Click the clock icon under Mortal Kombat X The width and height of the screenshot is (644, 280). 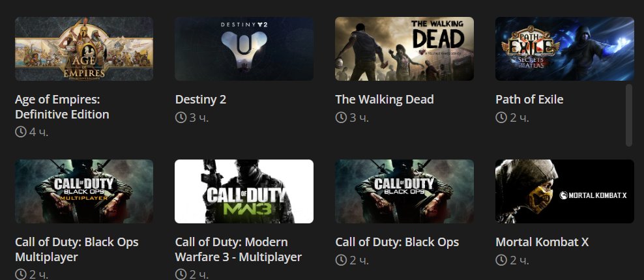coord(501,260)
